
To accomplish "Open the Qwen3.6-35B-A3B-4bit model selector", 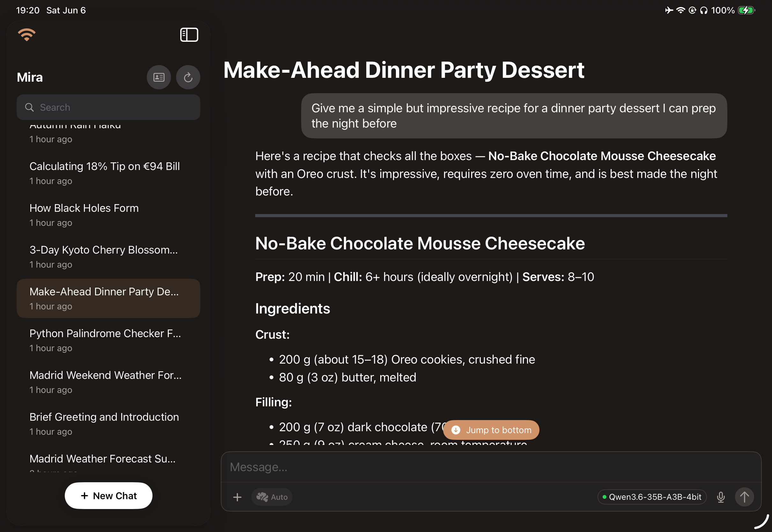I will coord(652,497).
